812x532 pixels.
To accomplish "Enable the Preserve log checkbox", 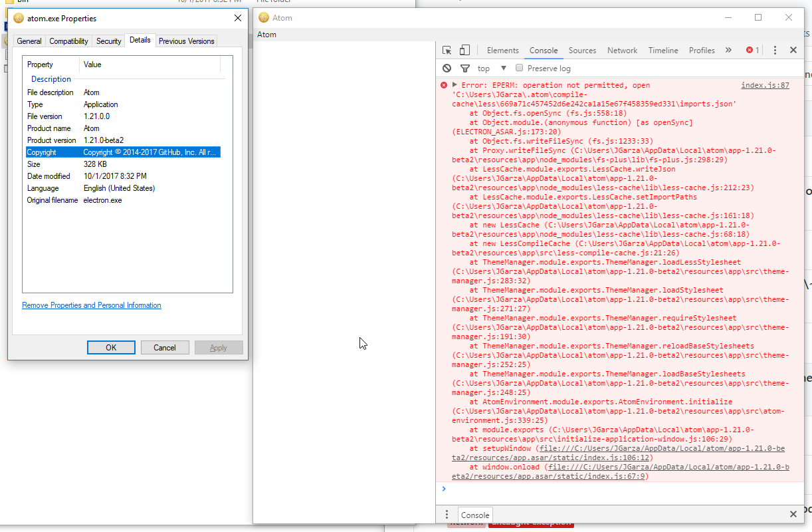I will pos(520,68).
